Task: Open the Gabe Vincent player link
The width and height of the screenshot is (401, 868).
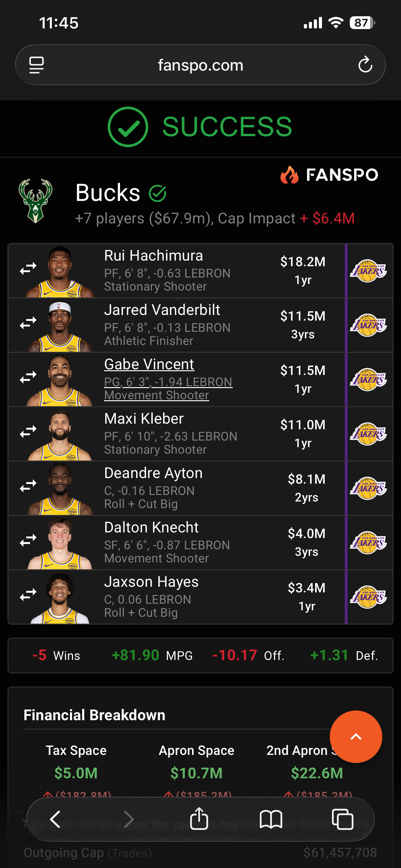Action: coord(149,364)
